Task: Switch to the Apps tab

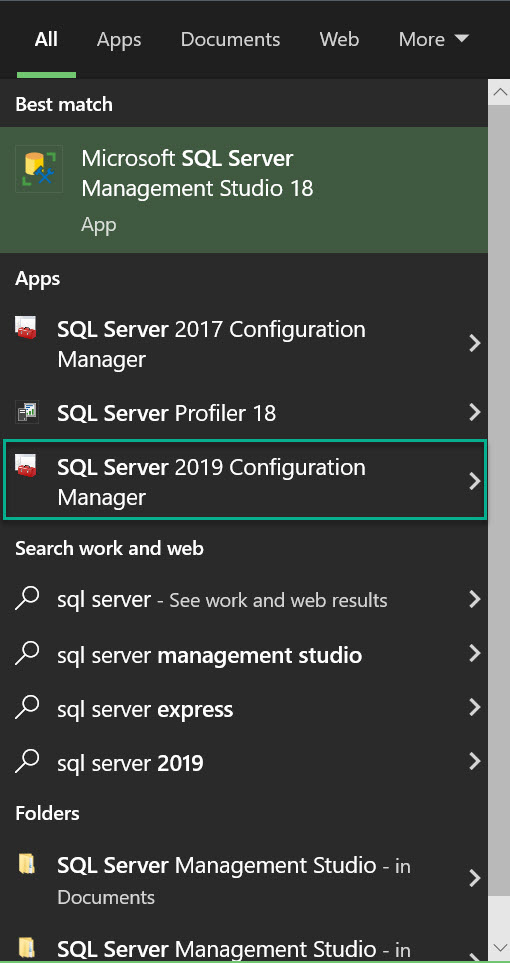Action: [x=119, y=39]
